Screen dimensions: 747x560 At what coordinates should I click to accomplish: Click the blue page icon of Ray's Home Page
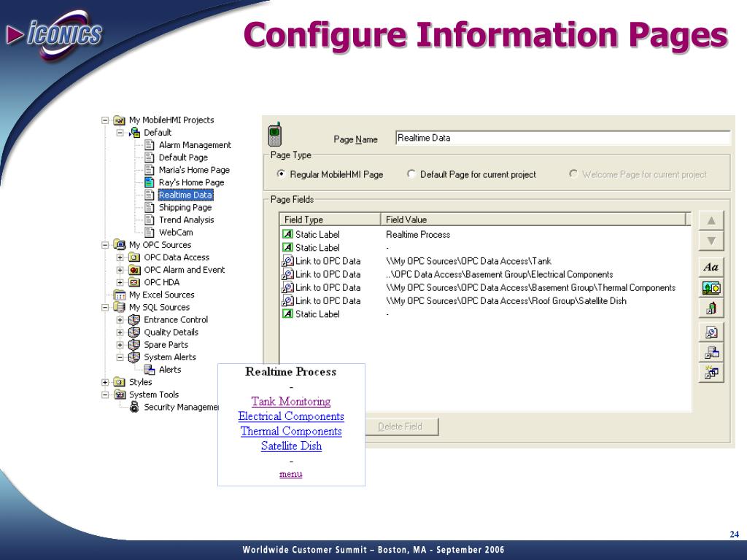149,182
